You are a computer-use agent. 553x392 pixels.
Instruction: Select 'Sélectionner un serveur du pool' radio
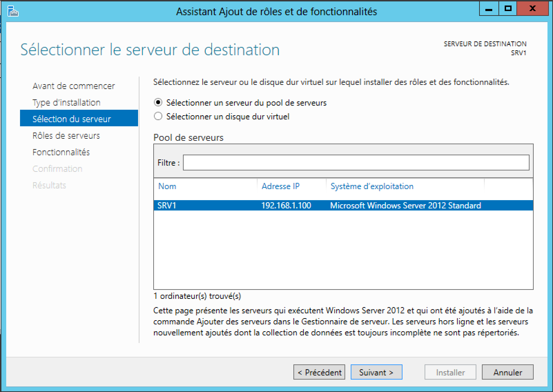click(158, 102)
